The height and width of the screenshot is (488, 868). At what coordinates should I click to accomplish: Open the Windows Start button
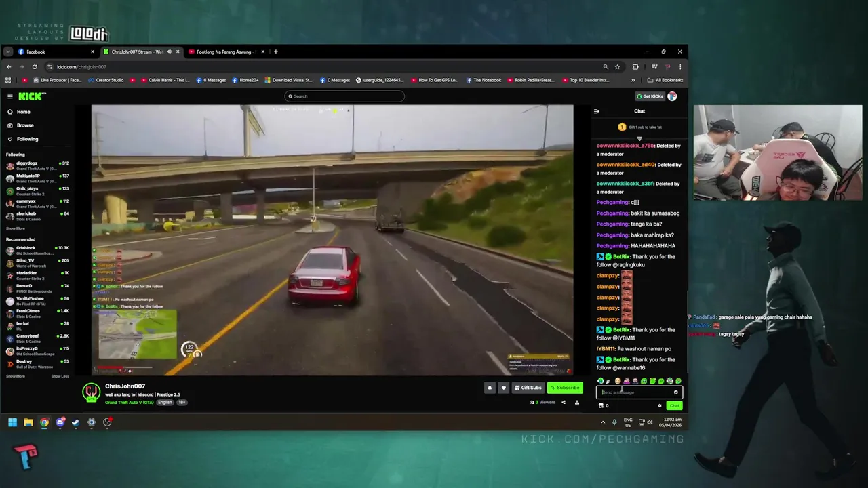click(x=12, y=422)
